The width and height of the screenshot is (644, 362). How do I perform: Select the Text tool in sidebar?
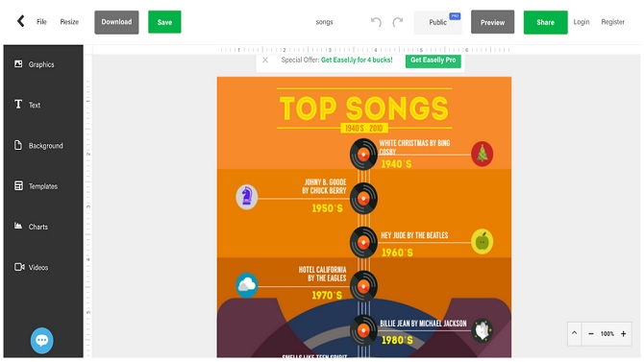point(28,105)
